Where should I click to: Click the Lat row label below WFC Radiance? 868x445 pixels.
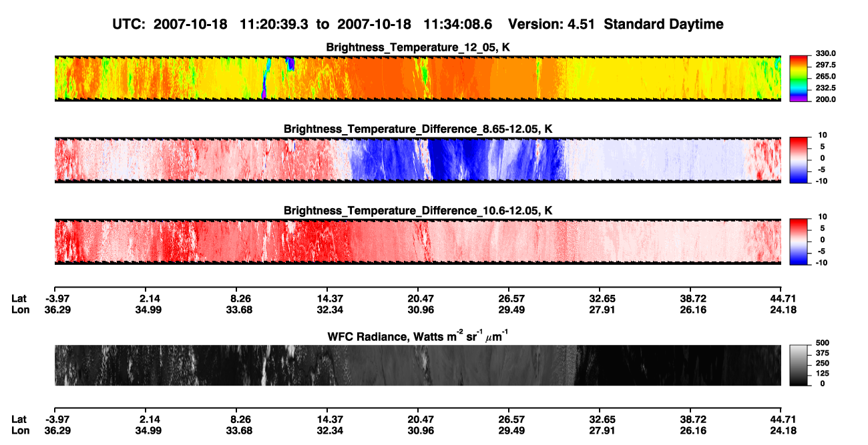[19, 419]
